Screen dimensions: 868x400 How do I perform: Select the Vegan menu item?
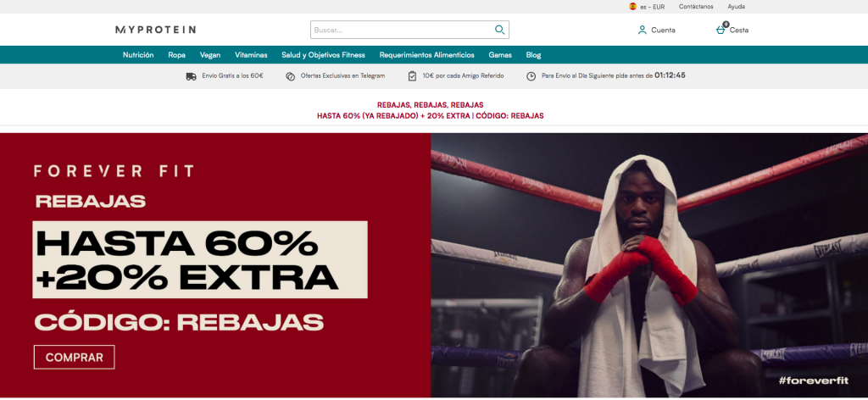point(210,55)
